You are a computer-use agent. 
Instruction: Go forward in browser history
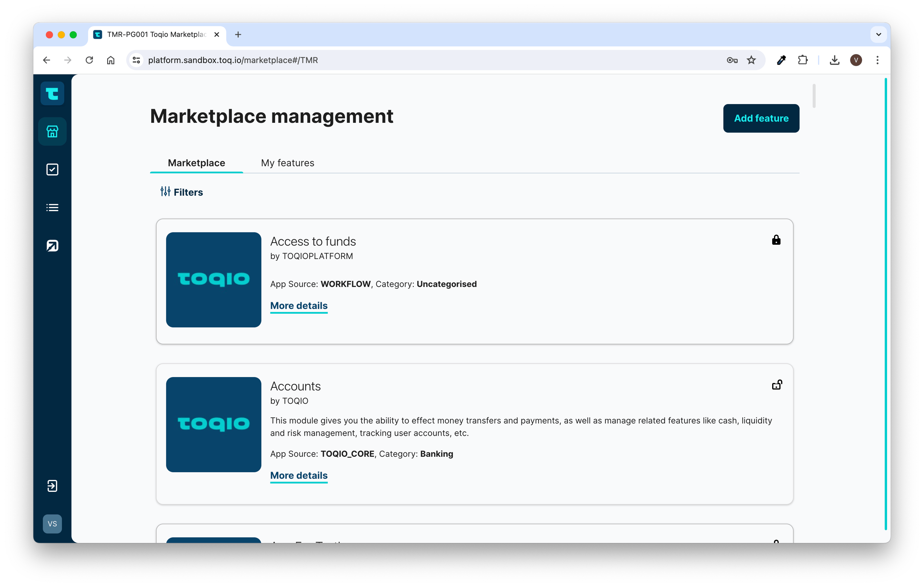point(68,60)
